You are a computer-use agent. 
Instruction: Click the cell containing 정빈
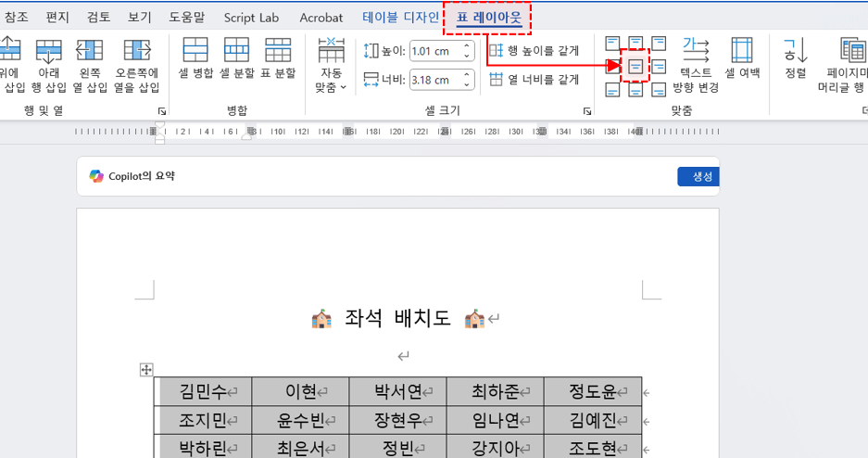click(398, 447)
